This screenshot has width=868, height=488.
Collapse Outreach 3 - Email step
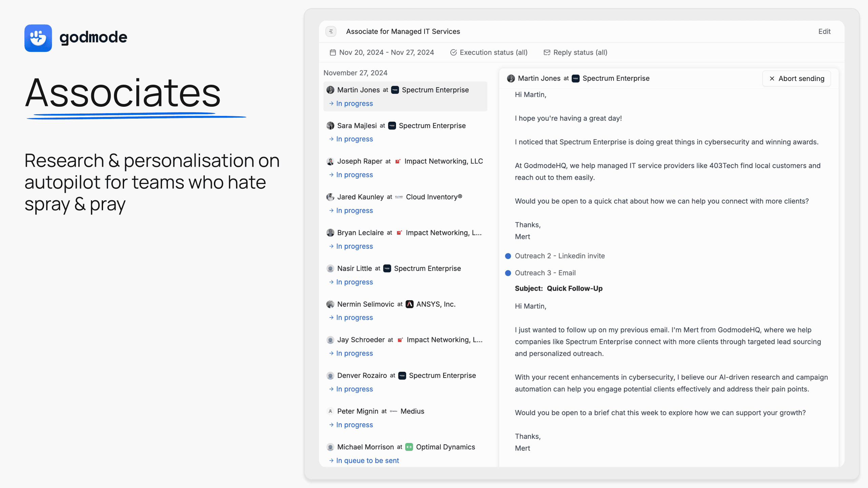click(545, 273)
